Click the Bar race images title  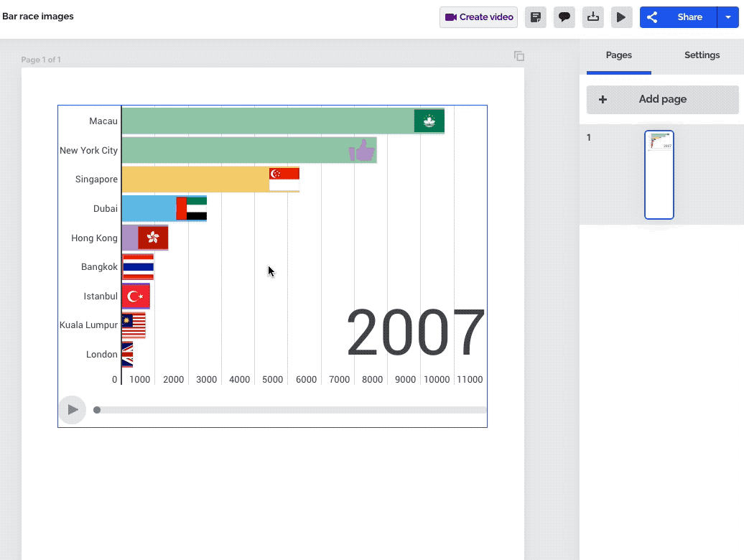point(38,17)
